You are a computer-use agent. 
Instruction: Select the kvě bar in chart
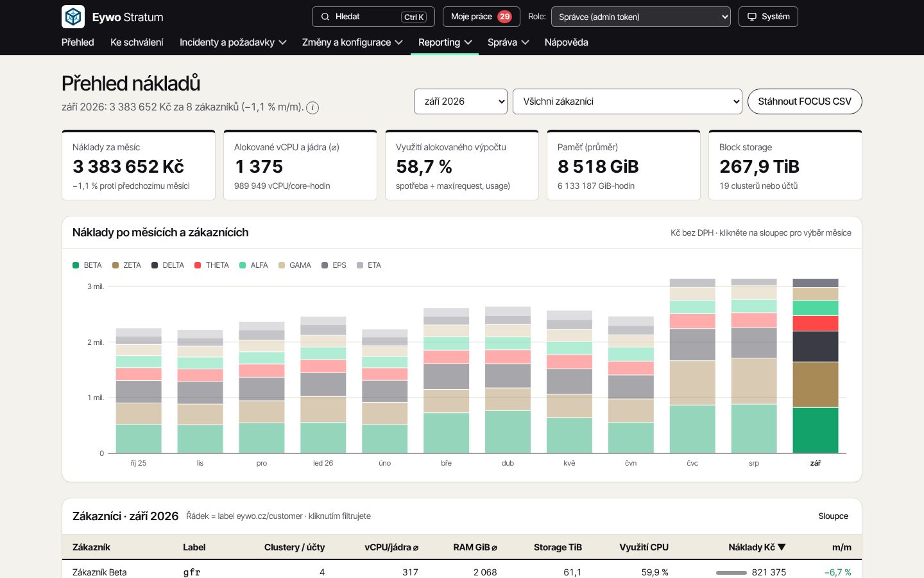click(570, 382)
